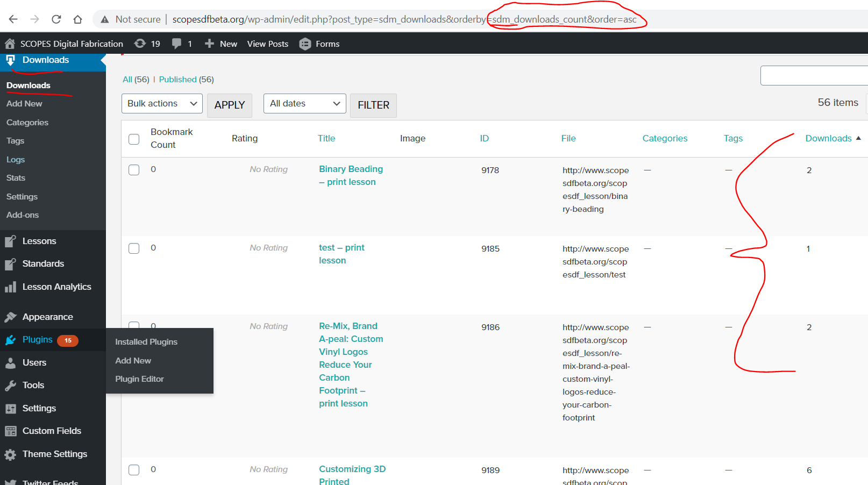Viewport: 868px width, 485px height.
Task: Click SCOPES Digital Fabrication site name
Action: [72, 44]
